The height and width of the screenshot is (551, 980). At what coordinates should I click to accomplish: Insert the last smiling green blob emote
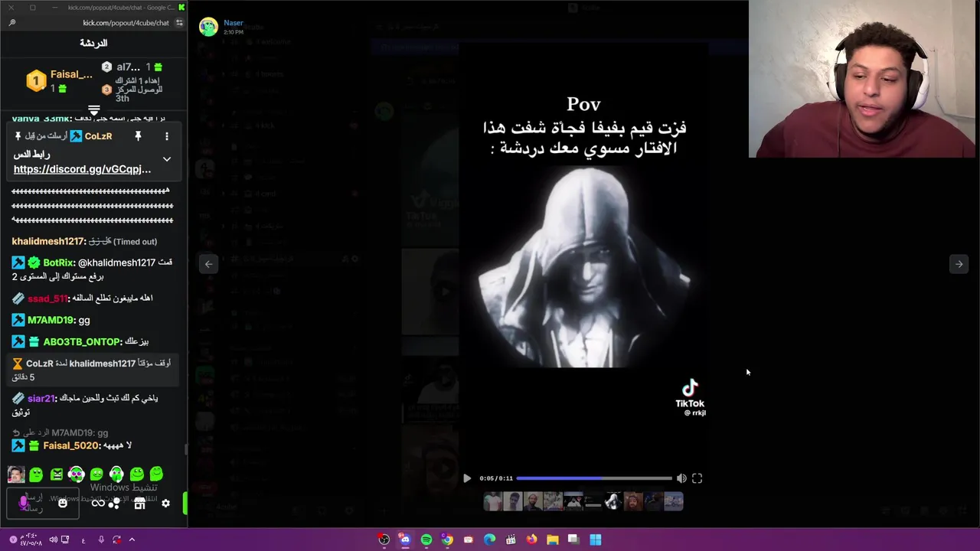(156, 474)
